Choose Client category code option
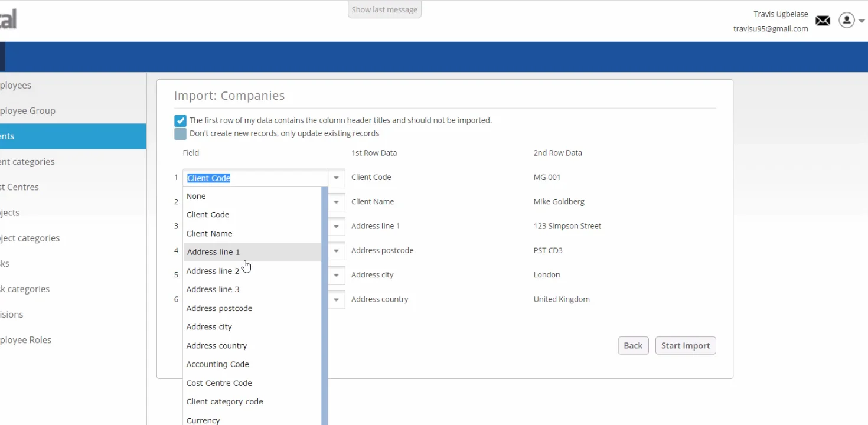This screenshot has width=868, height=425. 252,402
